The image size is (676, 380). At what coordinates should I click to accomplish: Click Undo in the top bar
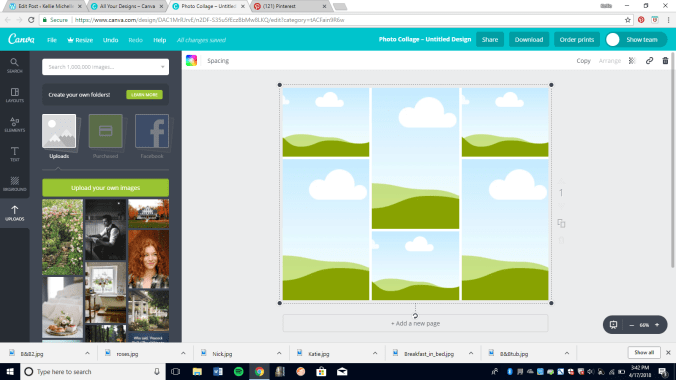click(x=110, y=40)
